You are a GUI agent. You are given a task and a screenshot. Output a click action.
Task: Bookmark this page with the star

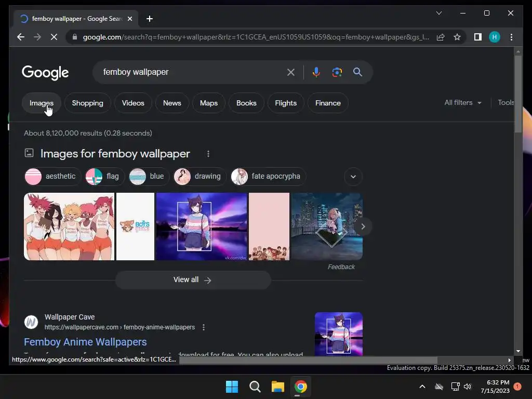pyautogui.click(x=457, y=37)
